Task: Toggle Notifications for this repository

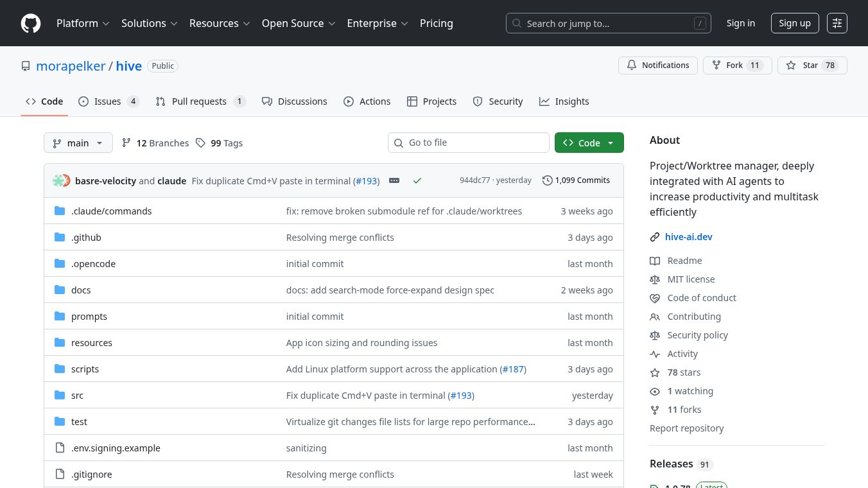Action: (x=657, y=65)
